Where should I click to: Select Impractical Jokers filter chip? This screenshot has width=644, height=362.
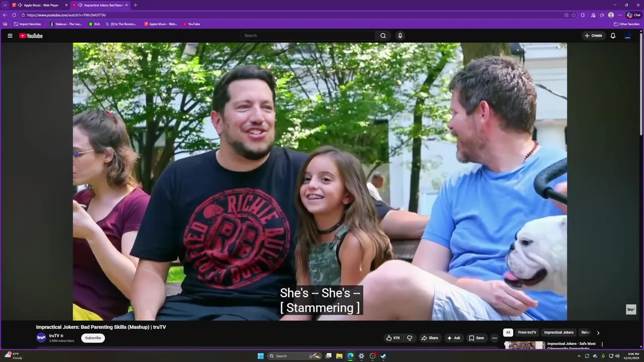pos(558,332)
